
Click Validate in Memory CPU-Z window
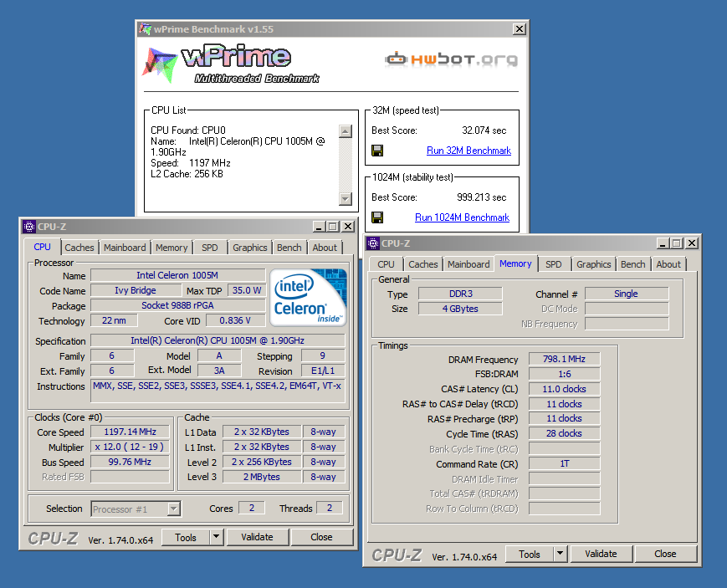[x=601, y=554]
